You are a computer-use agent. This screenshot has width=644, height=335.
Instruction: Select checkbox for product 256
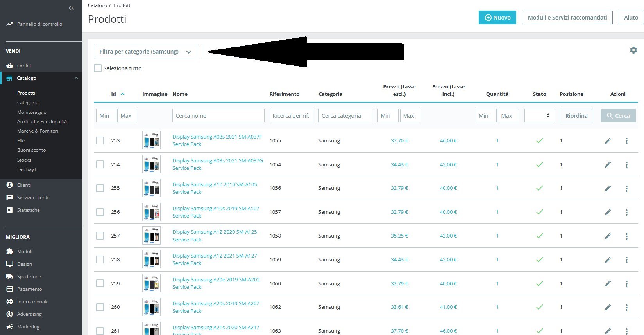(100, 212)
